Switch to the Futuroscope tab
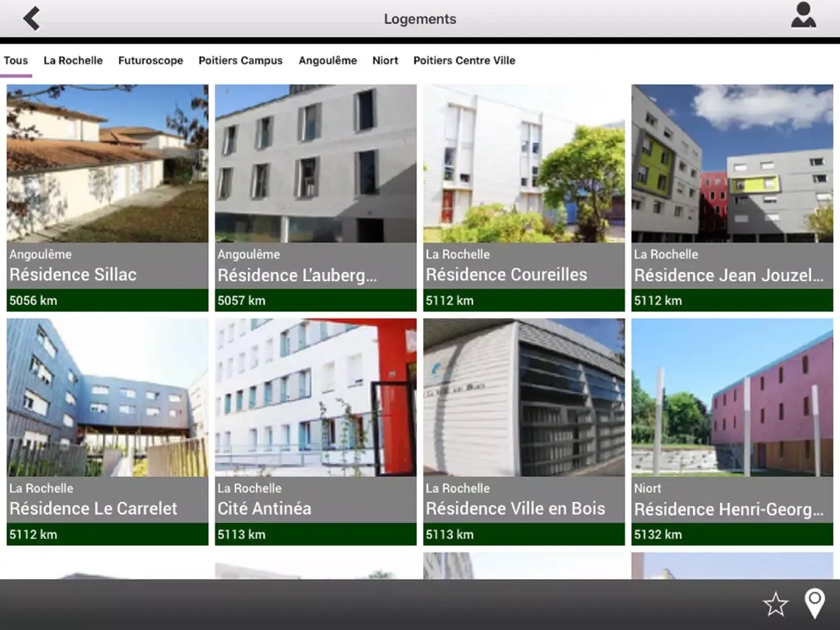 pos(151,61)
